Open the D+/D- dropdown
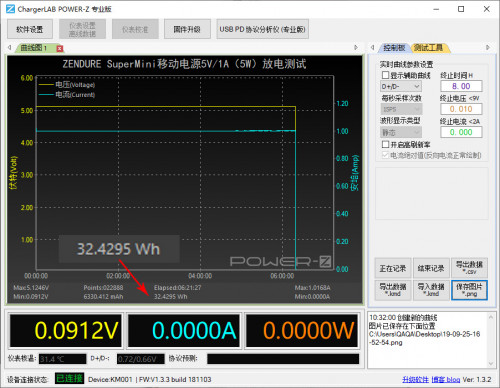Image resolution: width=500 pixels, height=388 pixels. [401, 86]
